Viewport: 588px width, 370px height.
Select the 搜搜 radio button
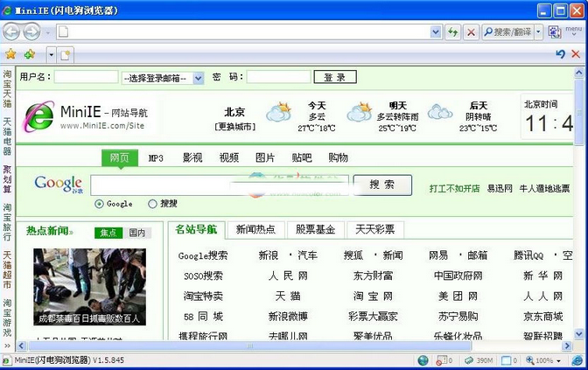pos(152,204)
